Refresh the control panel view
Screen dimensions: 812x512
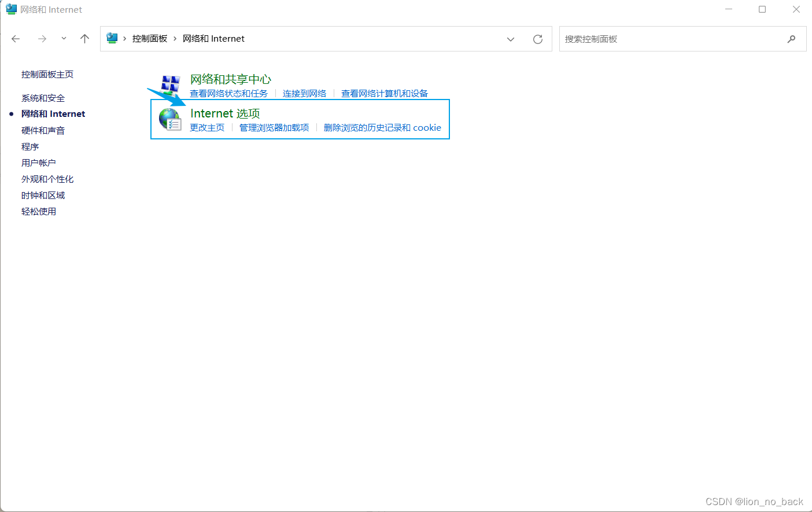(x=538, y=39)
